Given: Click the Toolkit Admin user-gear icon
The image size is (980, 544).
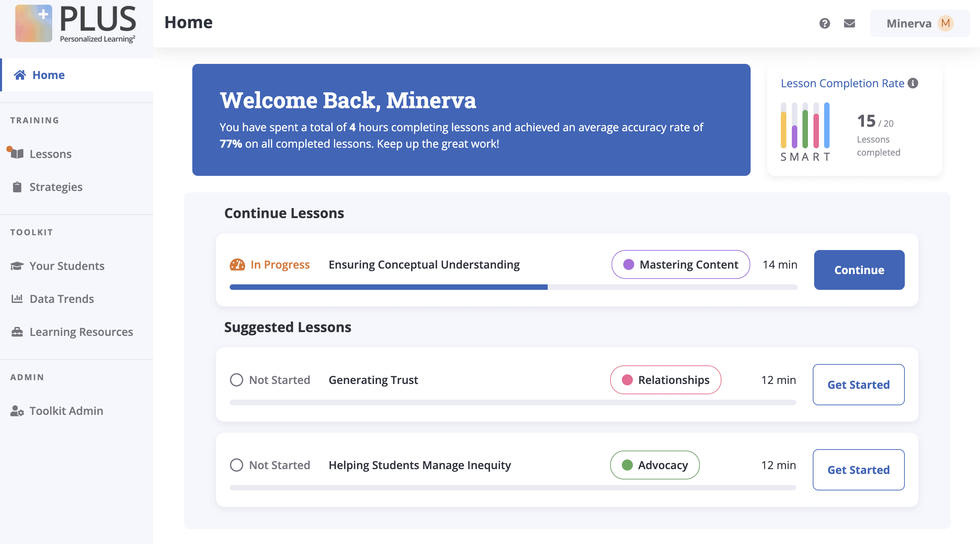Looking at the screenshot, I should coord(17,411).
